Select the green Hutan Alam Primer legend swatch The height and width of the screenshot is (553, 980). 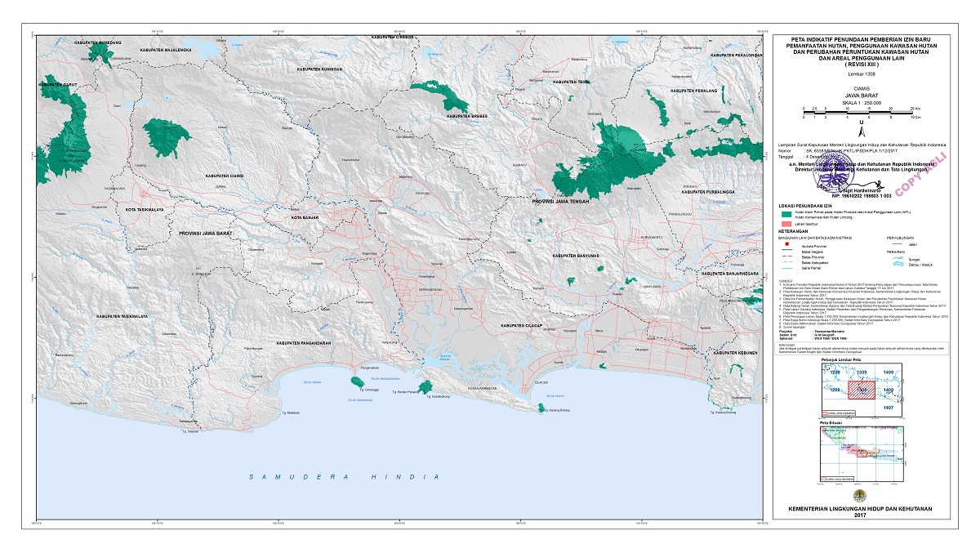click(786, 214)
